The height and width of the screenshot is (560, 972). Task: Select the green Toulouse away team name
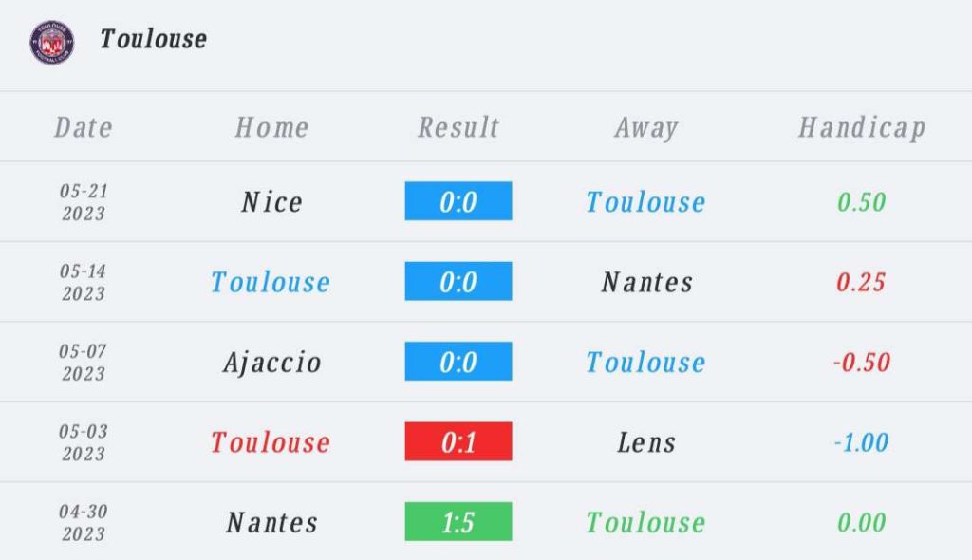coord(645,522)
